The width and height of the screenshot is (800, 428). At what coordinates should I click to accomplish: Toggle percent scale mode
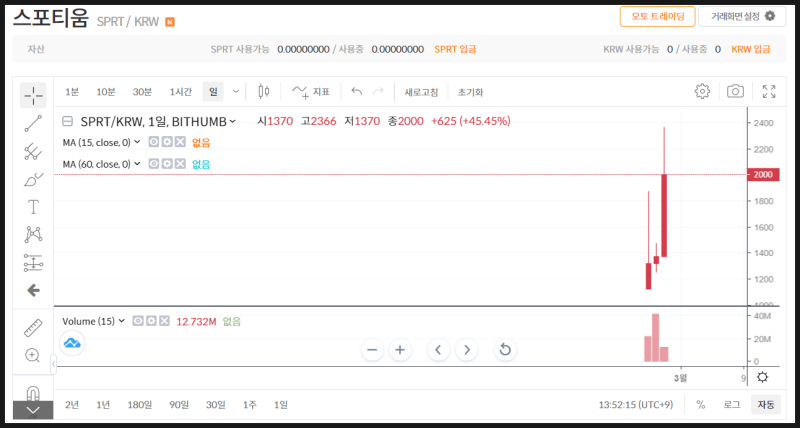pyautogui.click(x=701, y=405)
